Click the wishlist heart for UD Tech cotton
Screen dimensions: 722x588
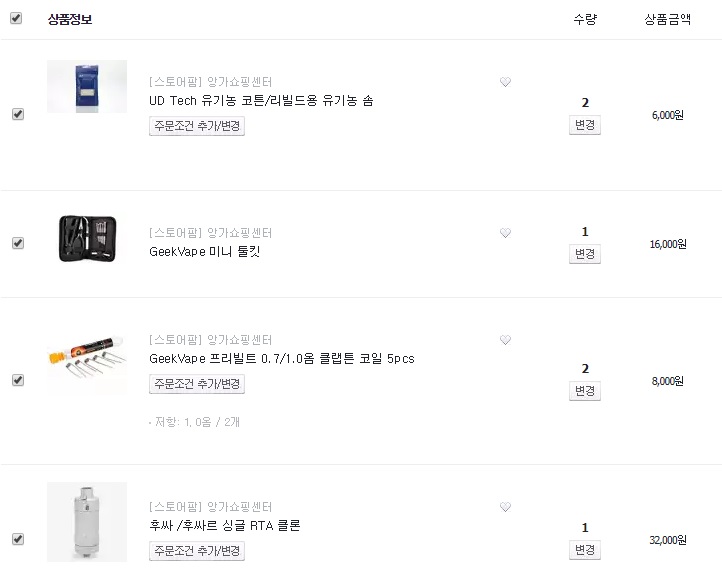pos(505,83)
